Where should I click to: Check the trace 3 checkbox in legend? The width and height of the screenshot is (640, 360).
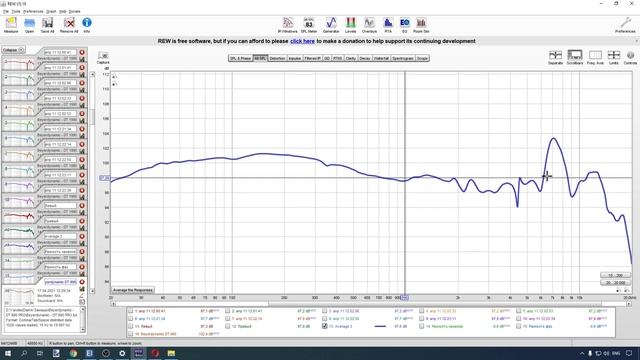tap(324, 311)
